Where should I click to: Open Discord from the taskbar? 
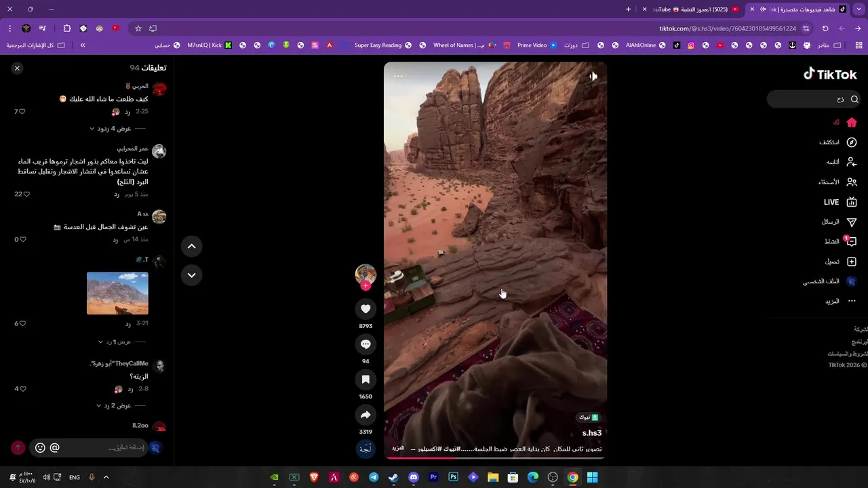(x=414, y=477)
